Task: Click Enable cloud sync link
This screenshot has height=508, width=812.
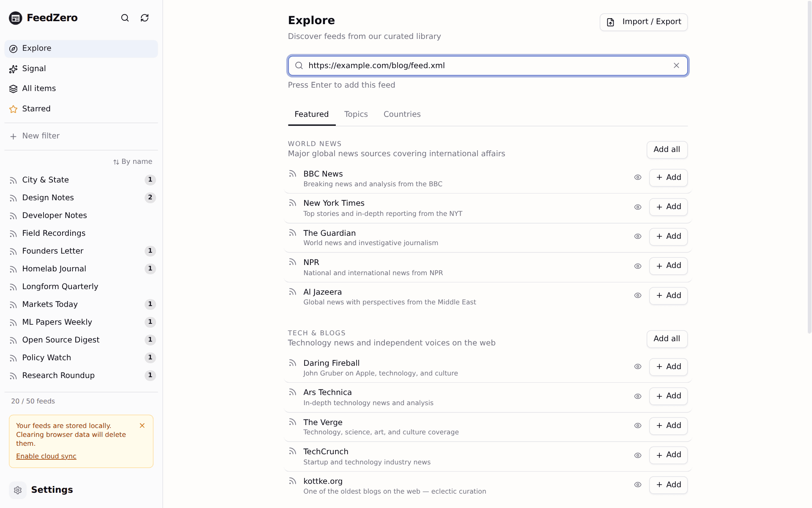Action: tap(46, 456)
